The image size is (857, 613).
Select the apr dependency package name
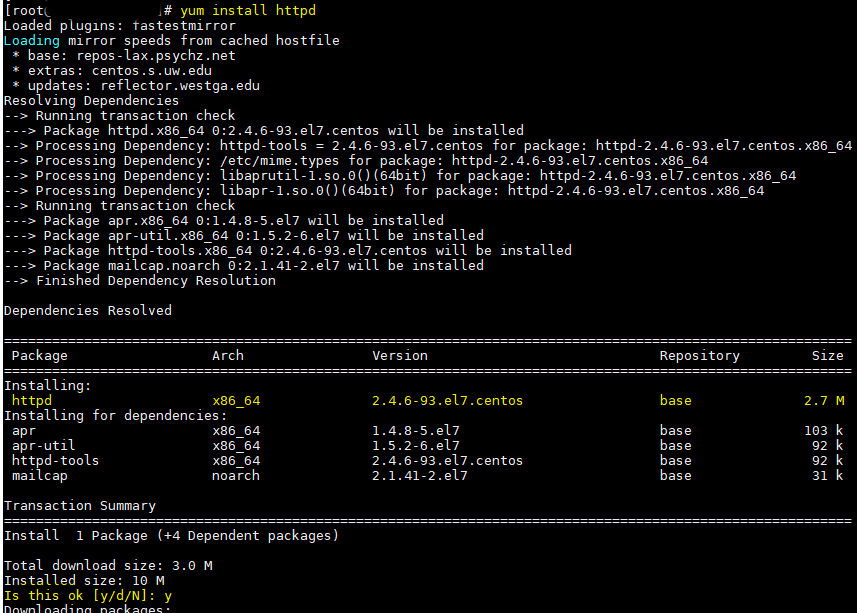click(24, 430)
